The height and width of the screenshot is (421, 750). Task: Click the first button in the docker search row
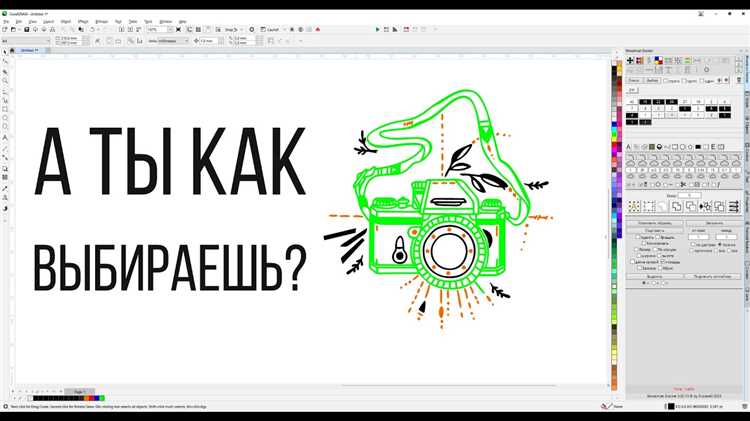[x=634, y=80]
